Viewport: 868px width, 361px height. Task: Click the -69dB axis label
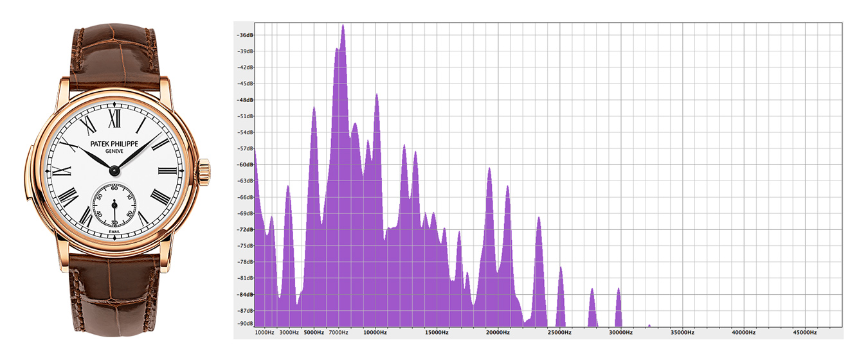pos(246,213)
